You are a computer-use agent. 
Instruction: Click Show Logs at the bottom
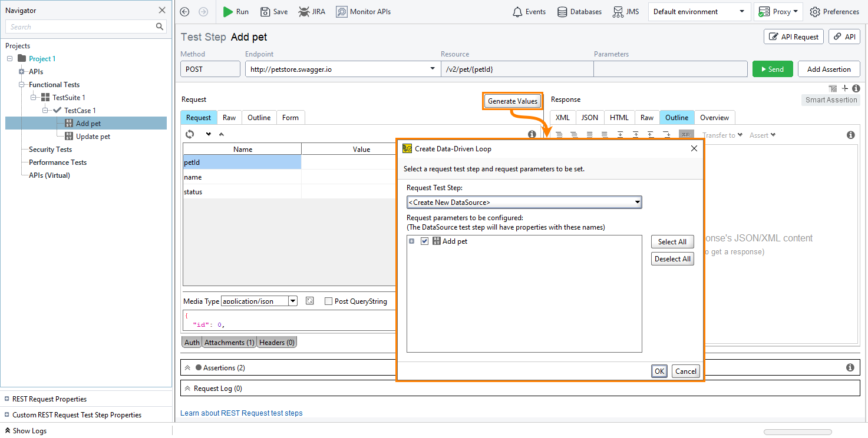pos(25,430)
